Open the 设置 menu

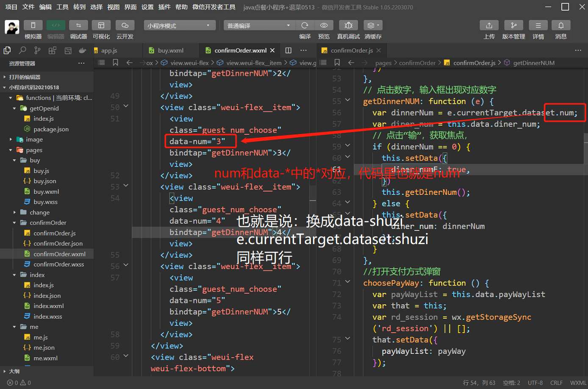[147, 7]
